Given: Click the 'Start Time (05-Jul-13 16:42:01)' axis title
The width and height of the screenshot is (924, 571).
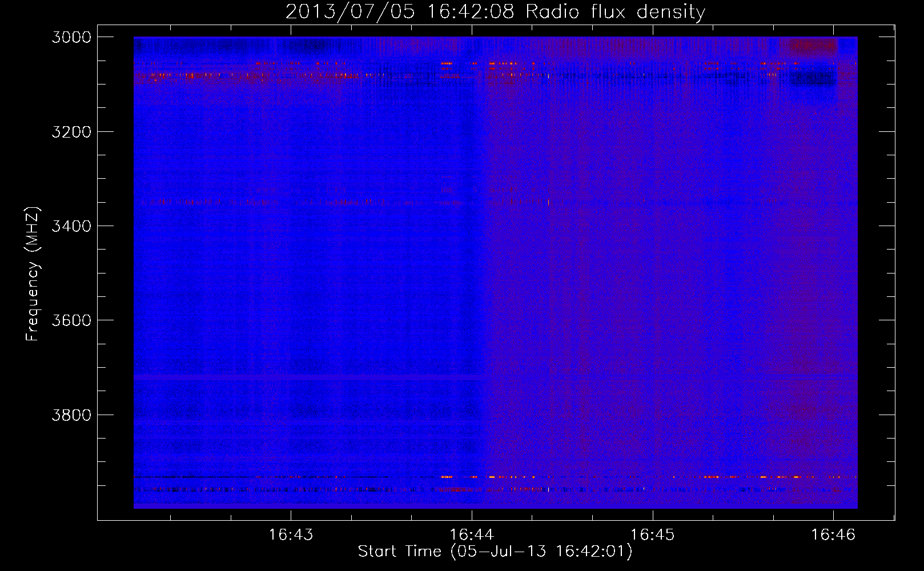Looking at the screenshot, I should (x=495, y=552).
